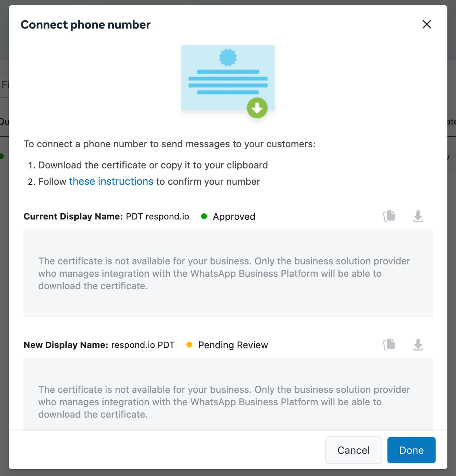The height and width of the screenshot is (476, 456).
Task: Click the step 1 "Download the certificate" instruction
Action: (x=153, y=165)
